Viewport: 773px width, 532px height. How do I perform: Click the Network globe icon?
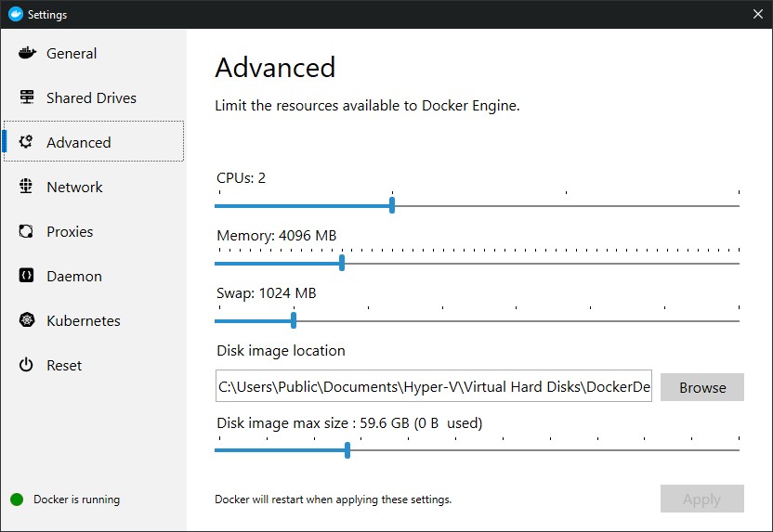click(26, 187)
